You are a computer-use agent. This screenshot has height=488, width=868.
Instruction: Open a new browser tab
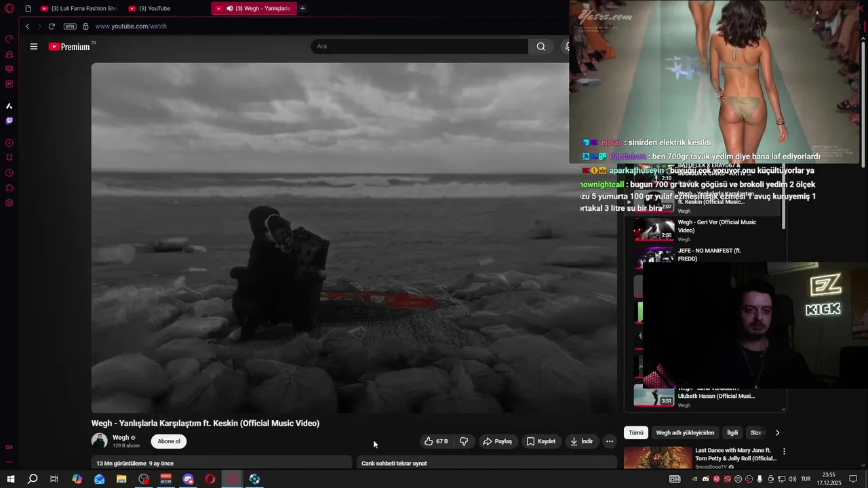click(x=302, y=8)
